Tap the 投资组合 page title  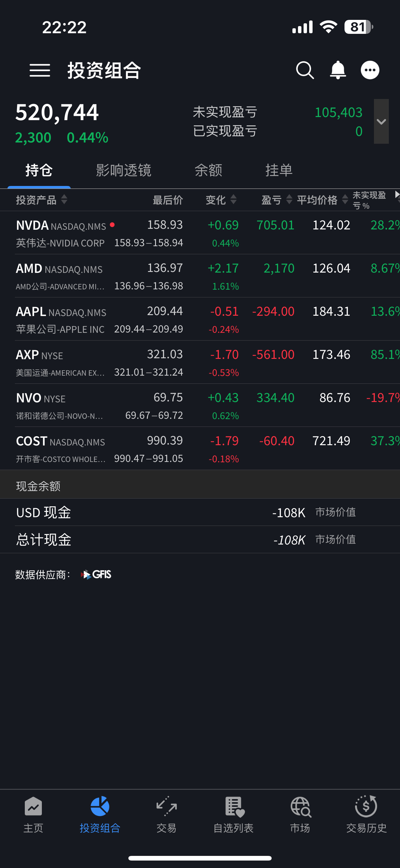(104, 70)
